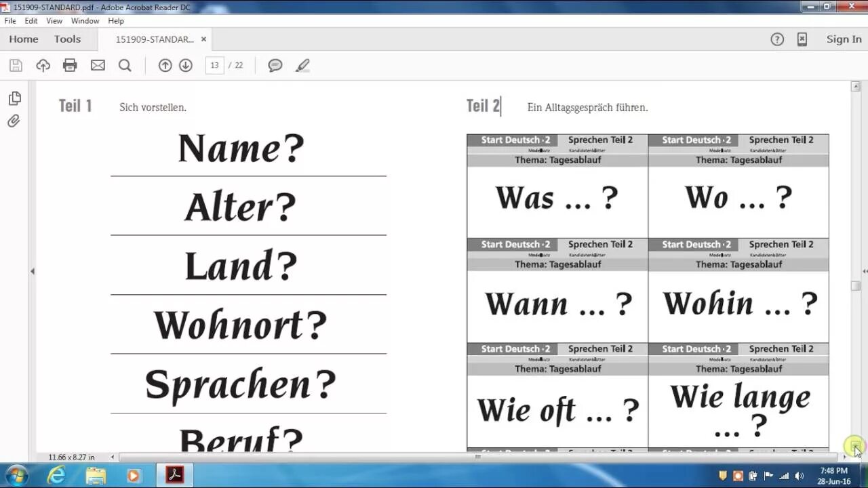Click the page number field showing 13
868x488 pixels.
[214, 65]
